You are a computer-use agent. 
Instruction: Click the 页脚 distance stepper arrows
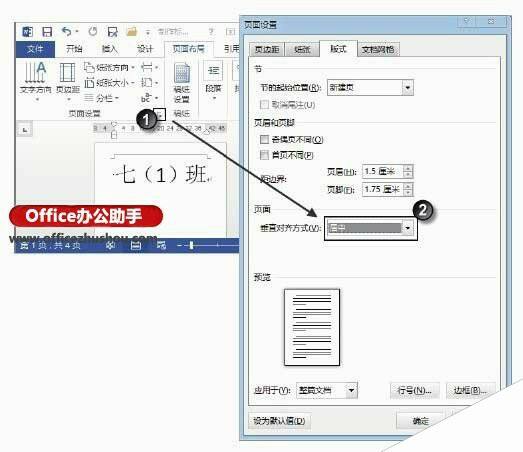click(408, 189)
